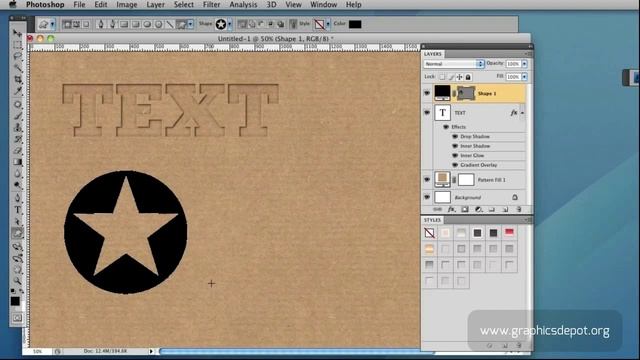Select the Lasso tool
640x360 pixels.
point(17,56)
